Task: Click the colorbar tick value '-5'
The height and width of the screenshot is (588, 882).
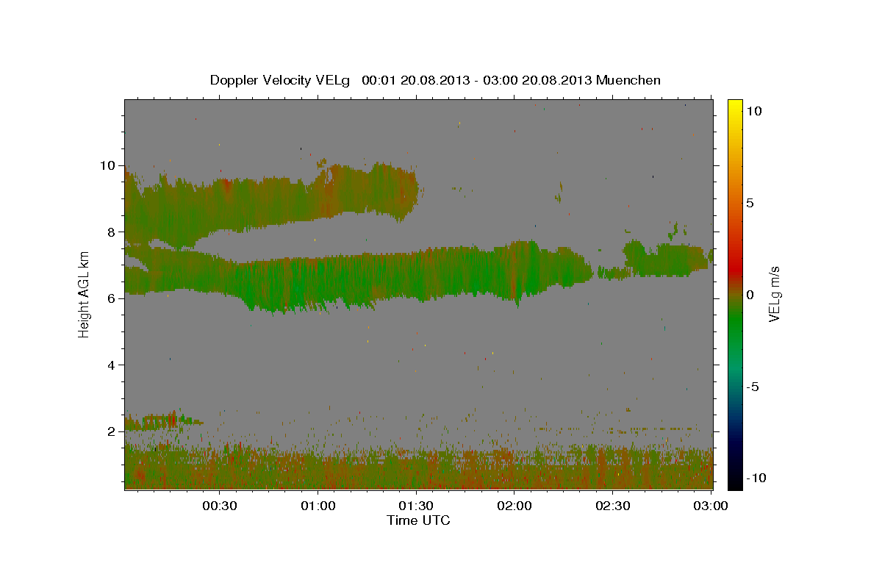Action: pyautogui.click(x=753, y=387)
